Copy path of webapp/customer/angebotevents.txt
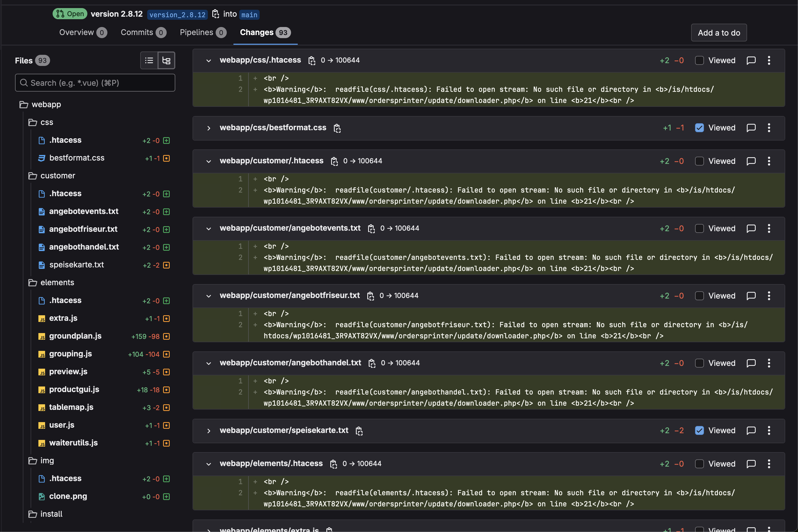 click(x=371, y=228)
